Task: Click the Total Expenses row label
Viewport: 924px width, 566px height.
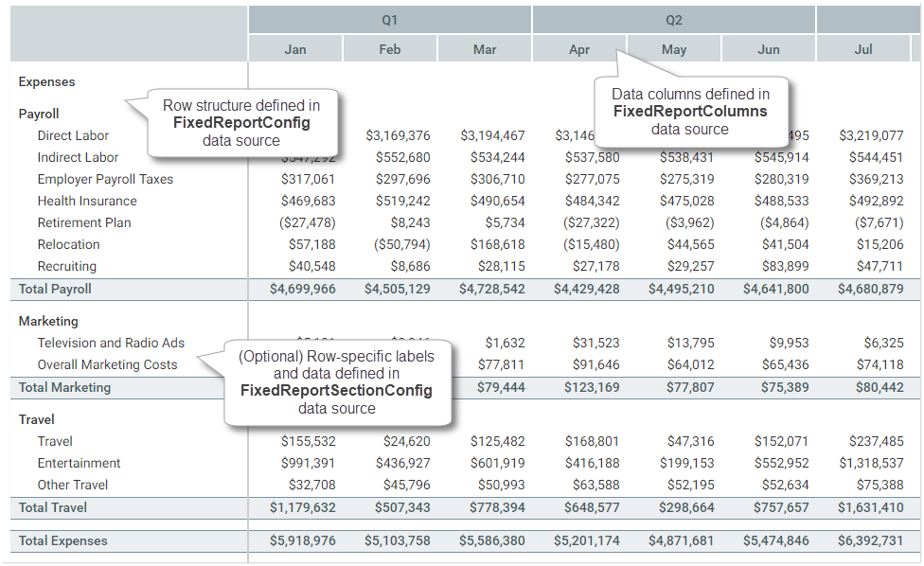Action: [x=63, y=540]
